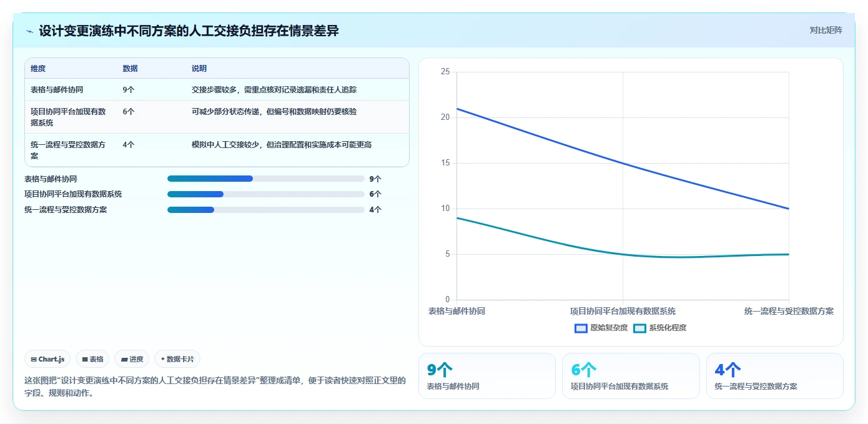Screen dimensions: 868x424
Task: Click description starting 交接步骤较多
Action: click(274, 90)
